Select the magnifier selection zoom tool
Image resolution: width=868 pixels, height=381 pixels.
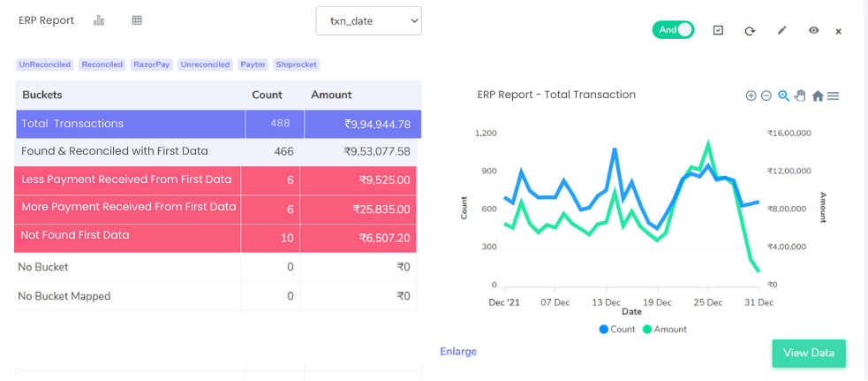click(x=783, y=95)
